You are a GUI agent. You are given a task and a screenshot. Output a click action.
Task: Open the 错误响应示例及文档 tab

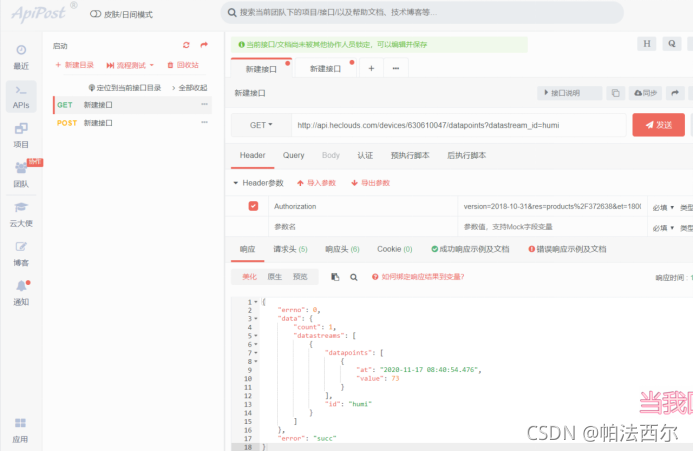pyautogui.click(x=567, y=249)
